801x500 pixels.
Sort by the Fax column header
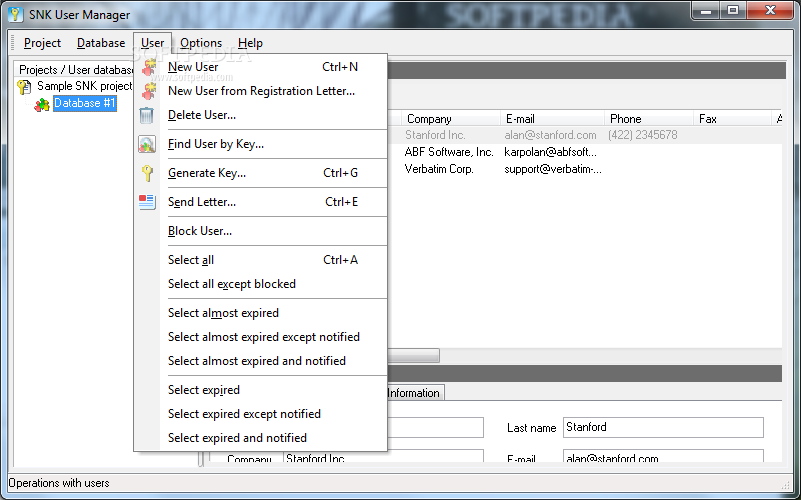[x=732, y=119]
